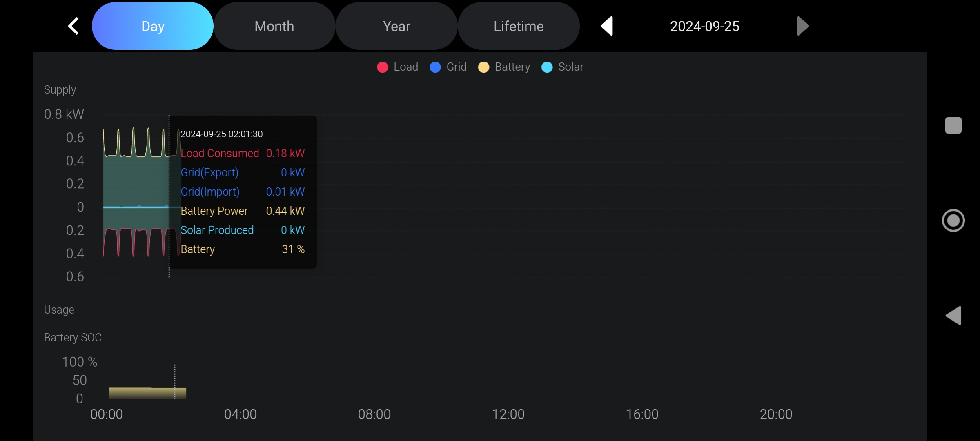The width and height of the screenshot is (980, 441).
Task: Open date picker showing 2024-09-25
Action: 704,26
